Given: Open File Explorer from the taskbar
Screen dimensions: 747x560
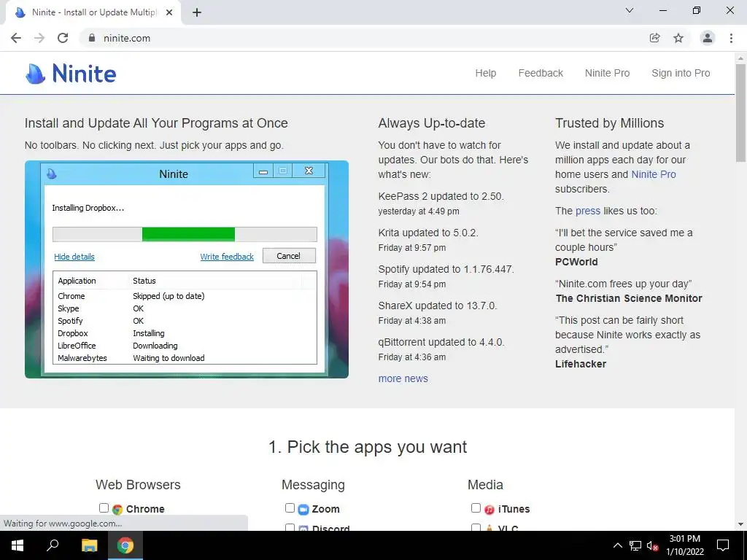Looking at the screenshot, I should 89,545.
